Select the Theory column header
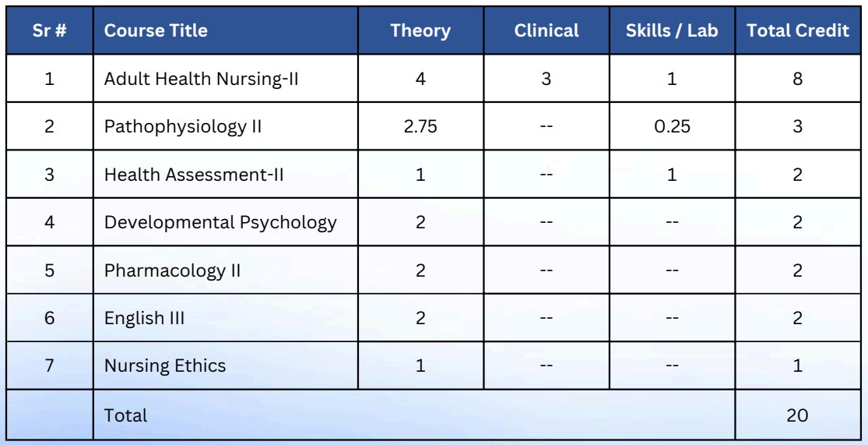 pyautogui.click(x=420, y=30)
